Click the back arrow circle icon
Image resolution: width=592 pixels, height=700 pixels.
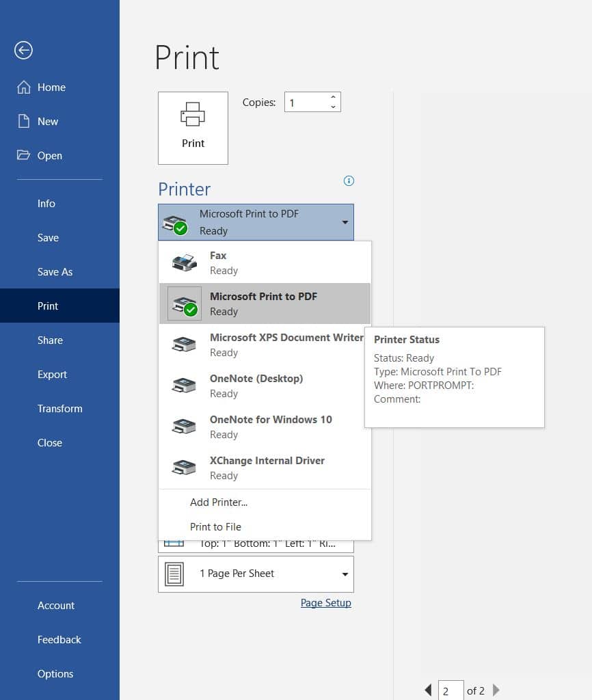23,50
